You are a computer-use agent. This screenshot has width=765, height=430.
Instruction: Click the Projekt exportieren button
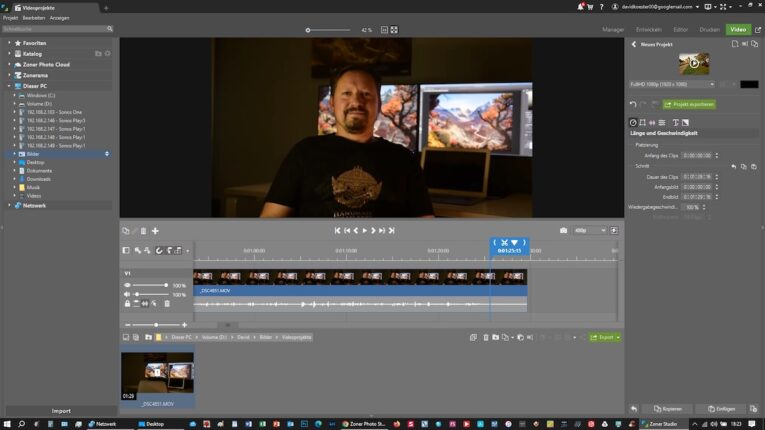pyautogui.click(x=690, y=104)
